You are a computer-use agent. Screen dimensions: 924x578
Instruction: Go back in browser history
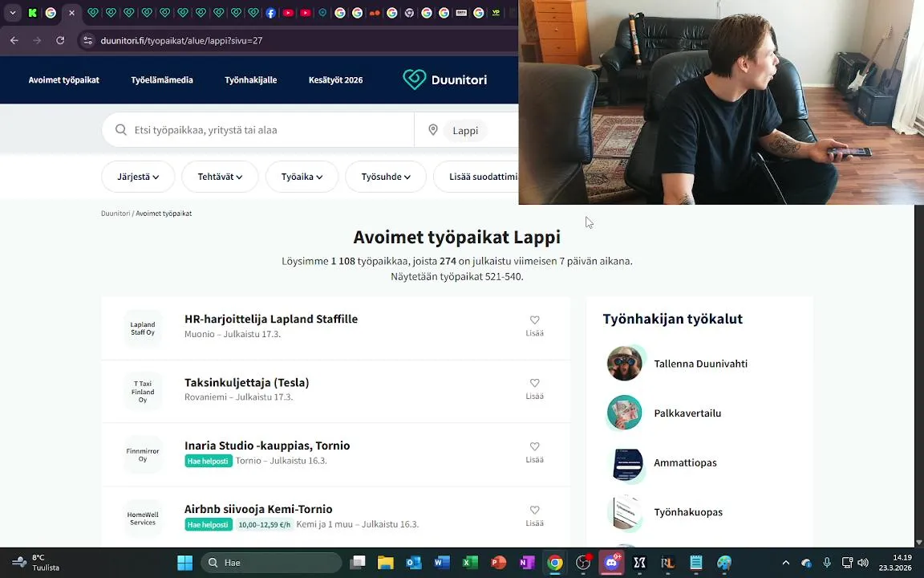tap(14, 40)
